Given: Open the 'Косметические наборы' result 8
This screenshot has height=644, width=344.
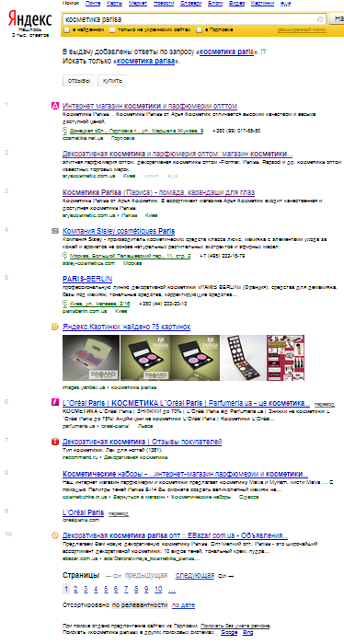Looking at the screenshot, I should tap(186, 473).
